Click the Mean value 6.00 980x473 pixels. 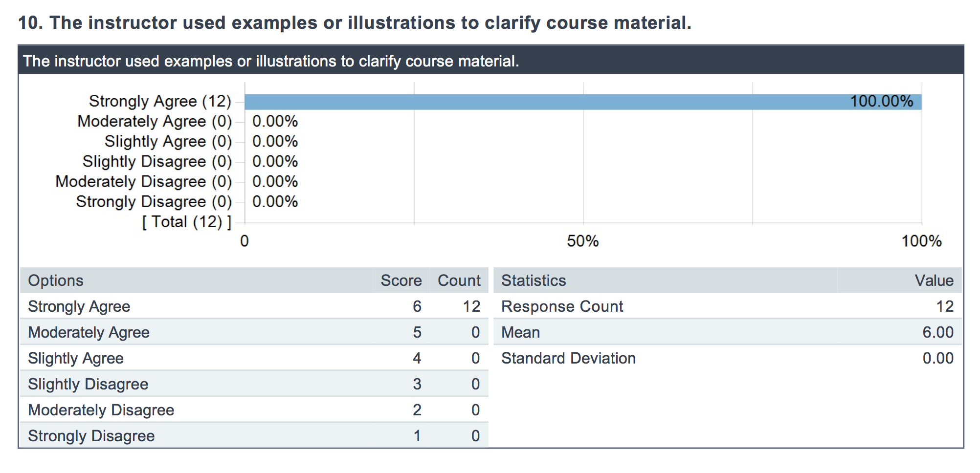938,332
